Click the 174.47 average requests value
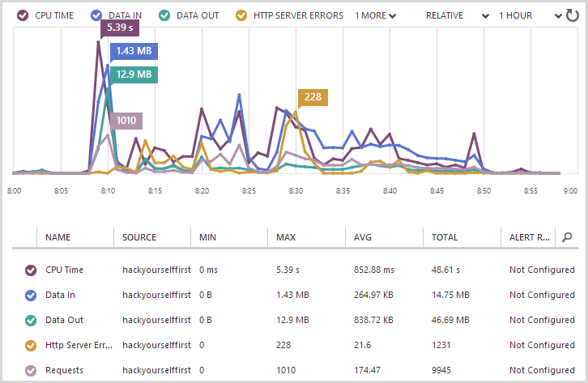Image resolution: width=588 pixels, height=383 pixels. click(x=367, y=370)
